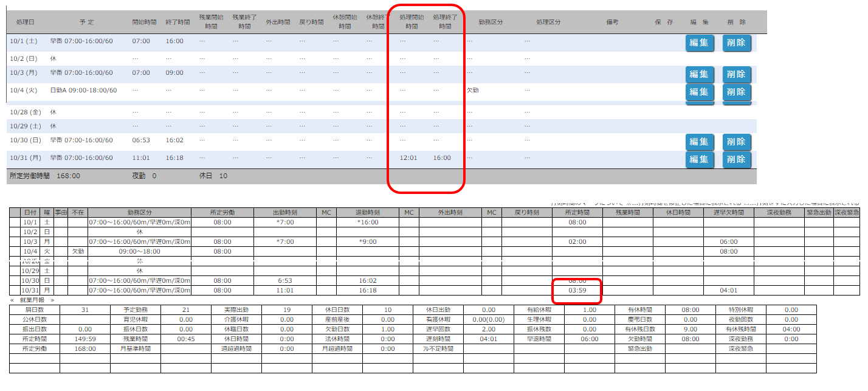
Task: Select the 欠勤 cell in 10/4 upper row
Action: pyautogui.click(x=472, y=90)
